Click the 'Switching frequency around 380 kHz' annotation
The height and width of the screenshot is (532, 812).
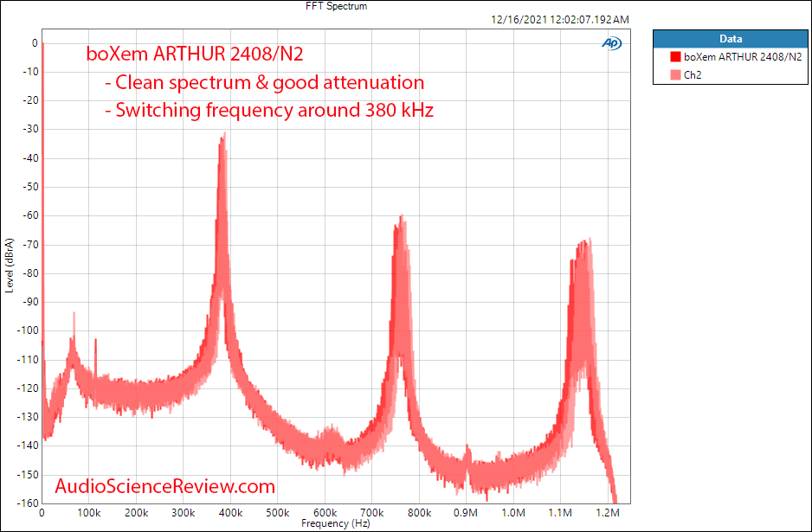(269, 110)
